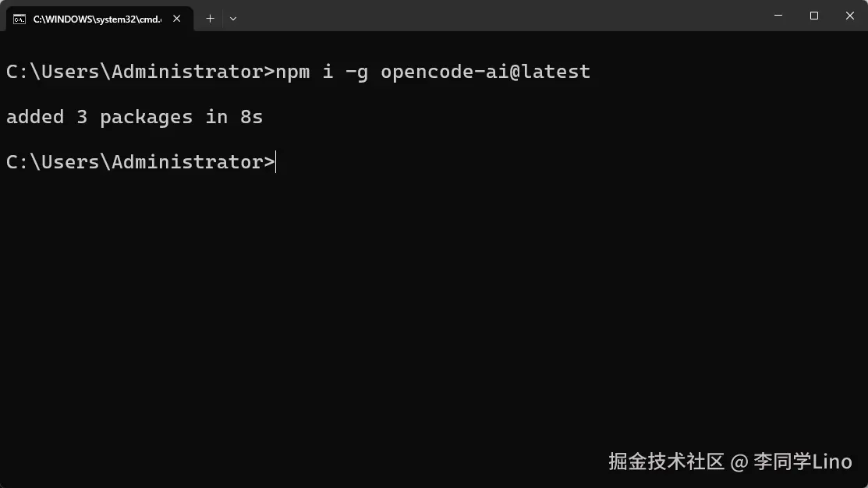
Task: Click the opencode-ai@latest package name
Action: (x=486, y=72)
